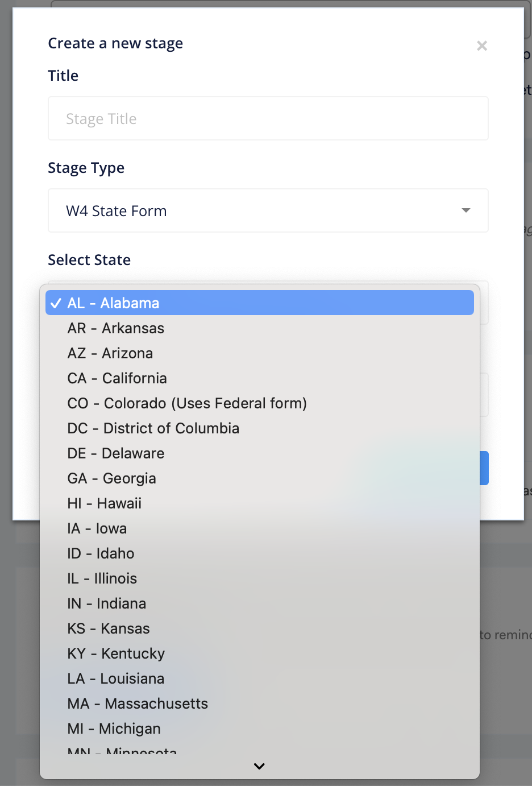Pick MA - Massachusetts from dropdown
Viewport: 532px width, 786px height.
point(138,704)
